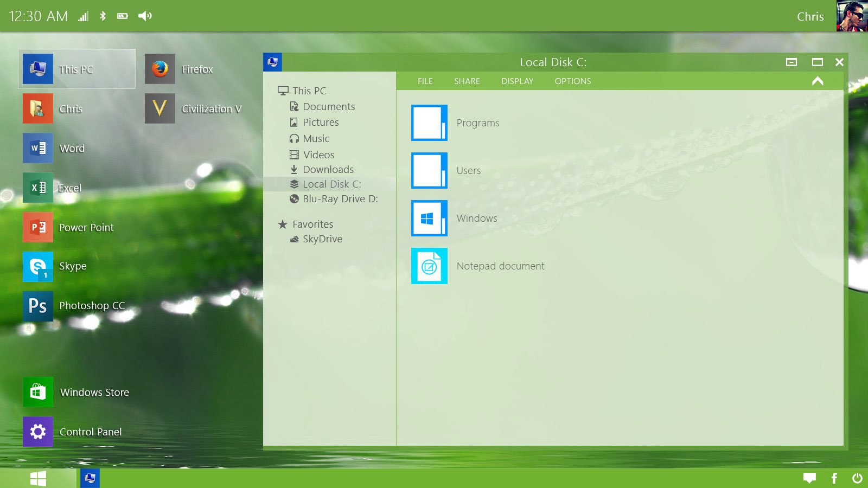The width and height of the screenshot is (868, 488).
Task: Click the Bluetooth icon in top bar
Action: 103,16
